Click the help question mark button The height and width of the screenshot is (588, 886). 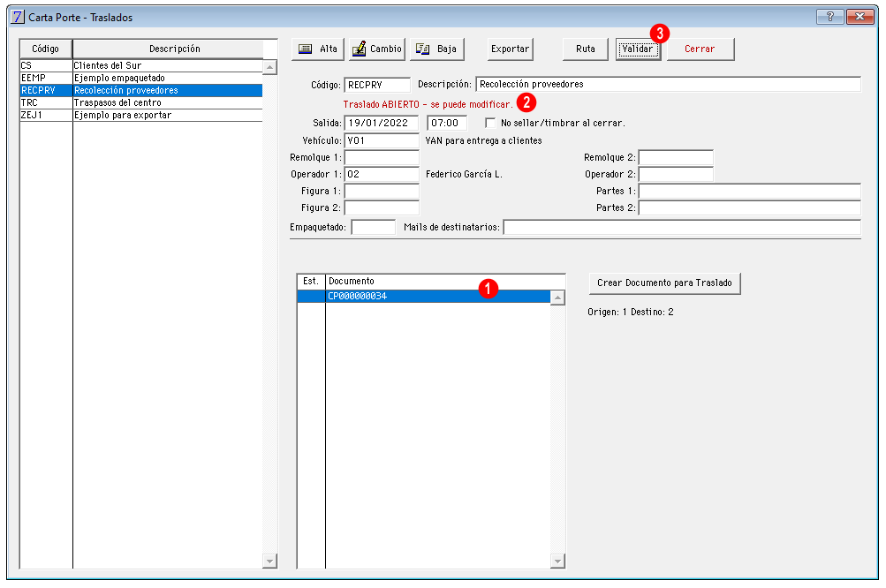[830, 17]
